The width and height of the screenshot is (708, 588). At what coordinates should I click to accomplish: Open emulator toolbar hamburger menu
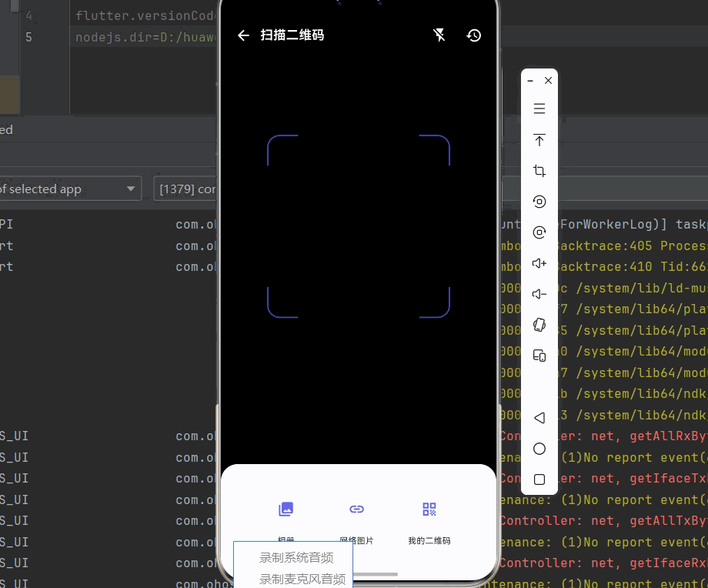[x=539, y=109]
